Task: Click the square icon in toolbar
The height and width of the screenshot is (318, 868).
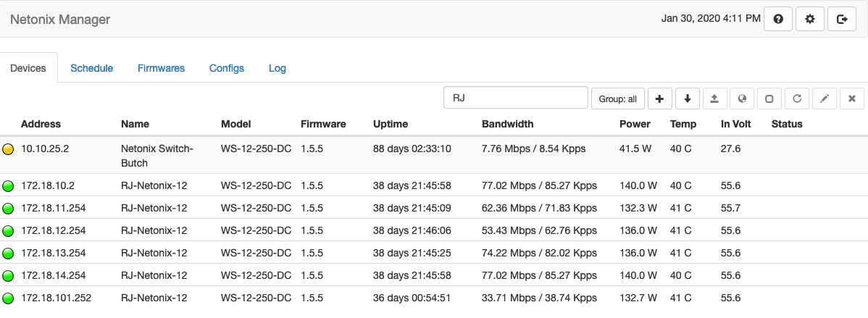Action: [x=769, y=99]
